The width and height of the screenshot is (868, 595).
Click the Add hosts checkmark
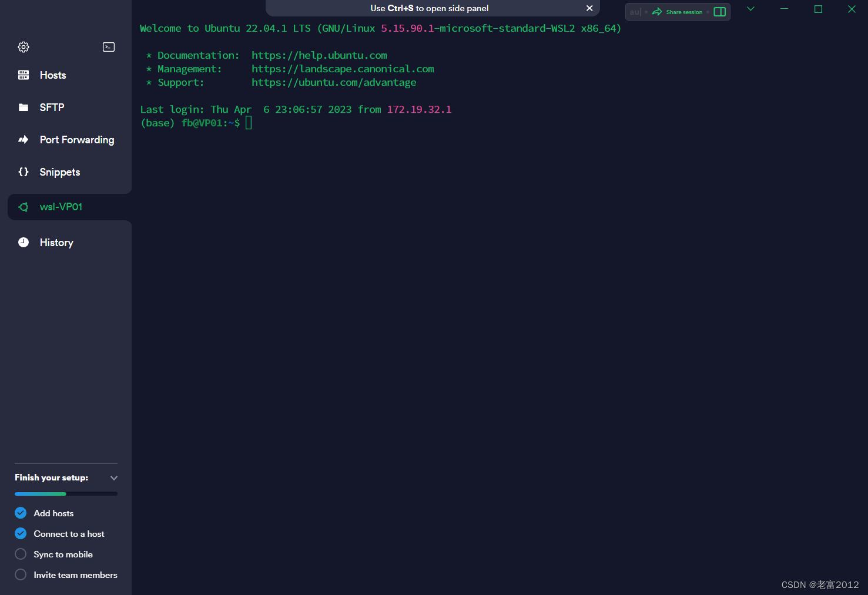(21, 513)
